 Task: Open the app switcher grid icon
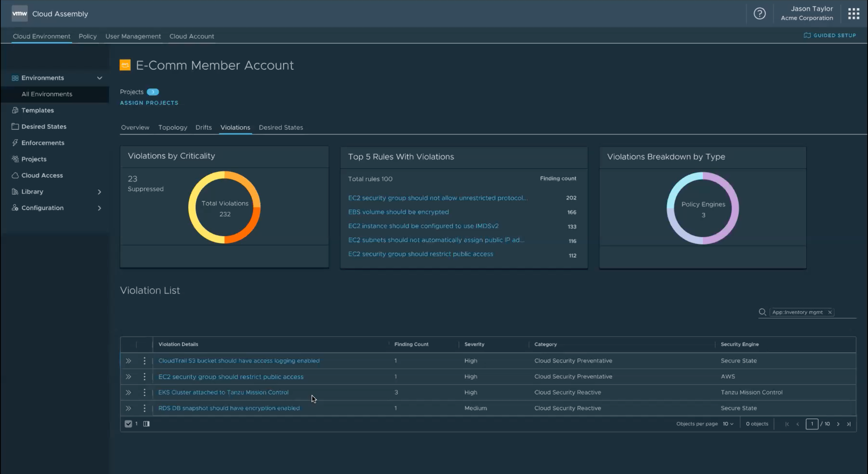(853, 14)
